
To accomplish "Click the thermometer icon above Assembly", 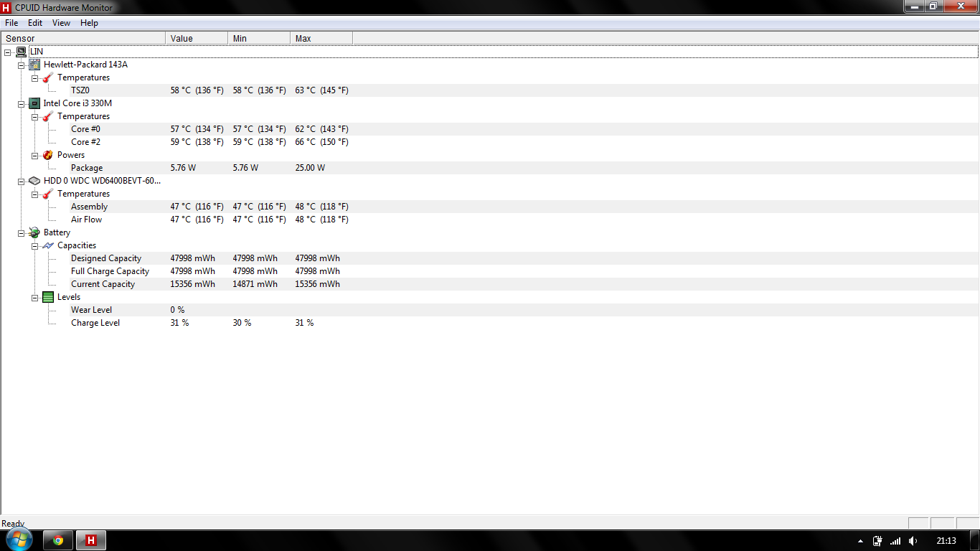I will [48, 194].
